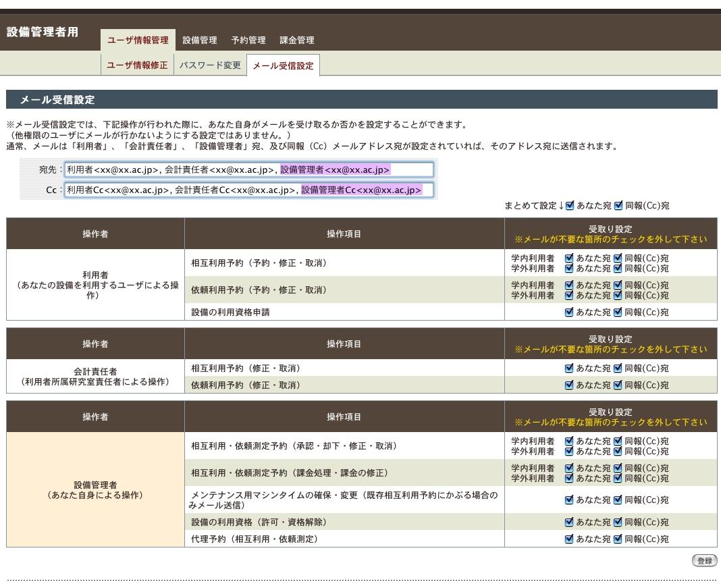Uncheck あなた宛 for メンテナンス用マシンタイム row

(x=570, y=500)
